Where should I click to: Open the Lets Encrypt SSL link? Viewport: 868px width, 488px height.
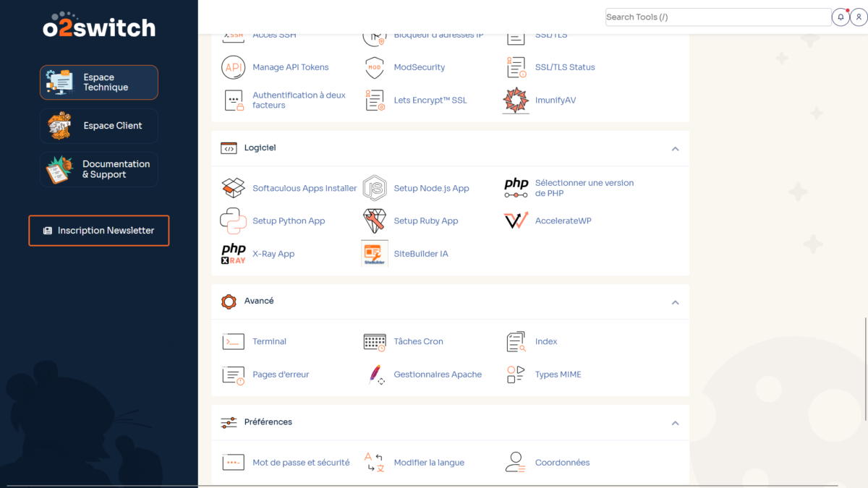430,100
